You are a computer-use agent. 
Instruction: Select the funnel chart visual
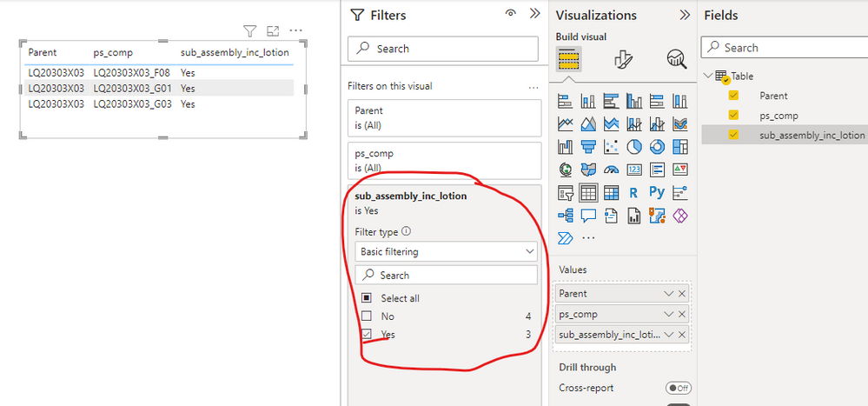click(588, 147)
